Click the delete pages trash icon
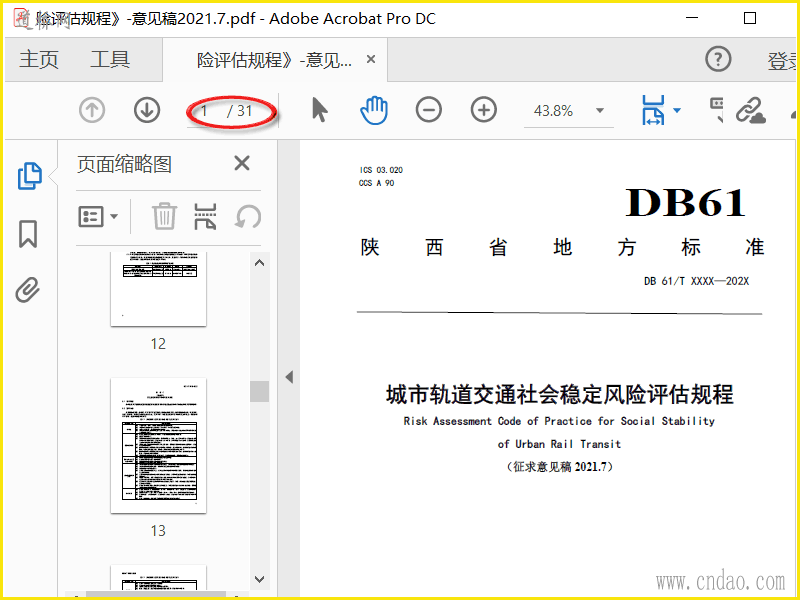 pos(164,216)
